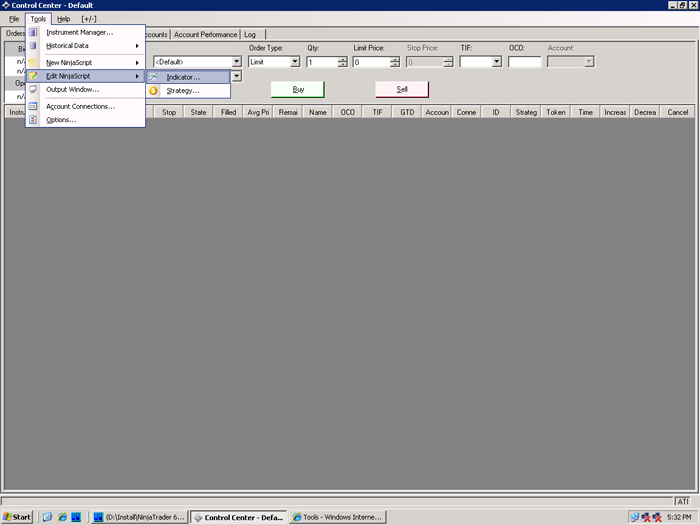The height and width of the screenshot is (525, 700).
Task: Click the Instrument Manager icon in Tools menu
Action: (x=34, y=32)
